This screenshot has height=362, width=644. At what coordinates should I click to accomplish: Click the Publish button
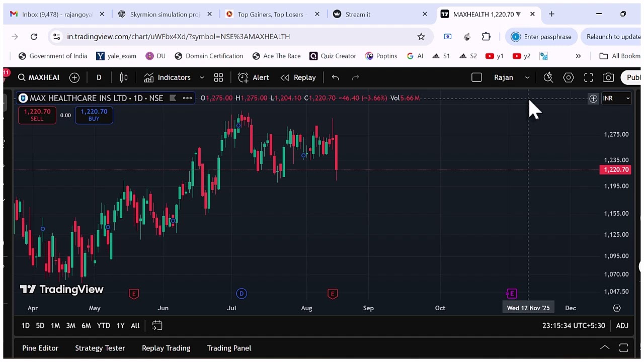632,77
